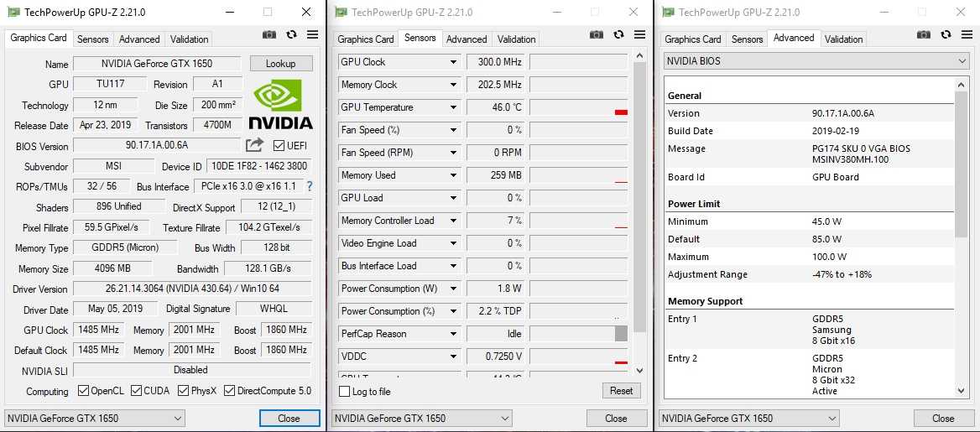Click the camera screenshot icon in the Graphics Card window
Image resolution: width=980 pixels, height=432 pixels.
point(269,35)
